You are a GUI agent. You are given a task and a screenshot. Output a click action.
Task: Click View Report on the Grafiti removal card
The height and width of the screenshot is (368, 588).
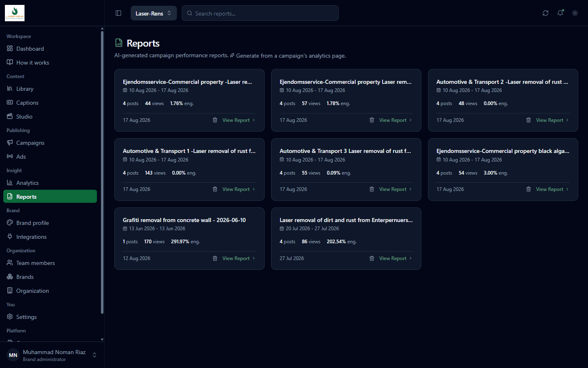[238, 258]
